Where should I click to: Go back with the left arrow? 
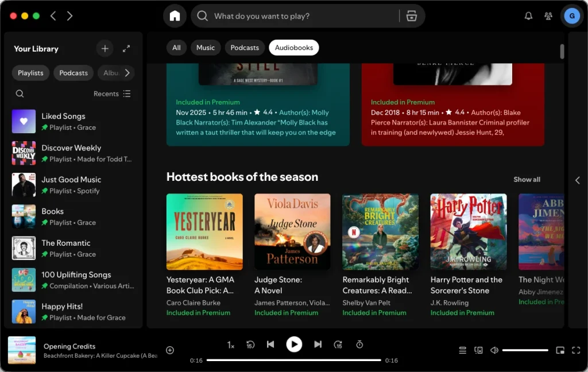click(53, 15)
